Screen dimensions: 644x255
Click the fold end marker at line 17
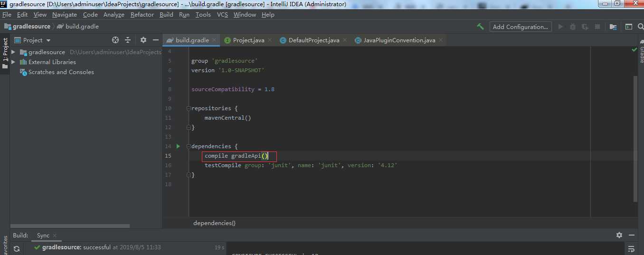tap(189, 175)
